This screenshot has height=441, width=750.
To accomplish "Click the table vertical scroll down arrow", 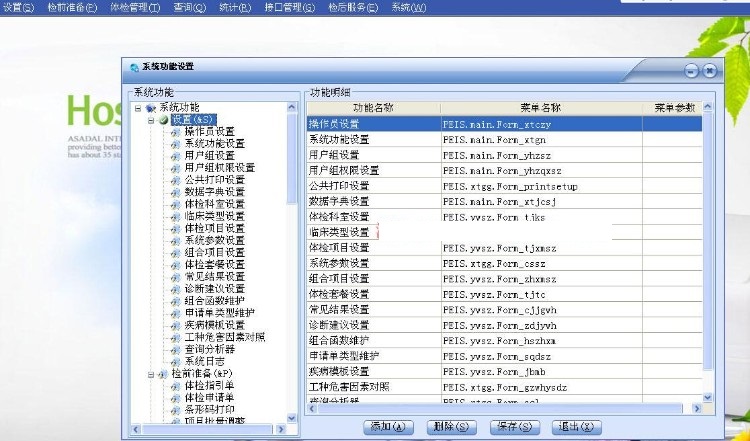I will [708, 397].
